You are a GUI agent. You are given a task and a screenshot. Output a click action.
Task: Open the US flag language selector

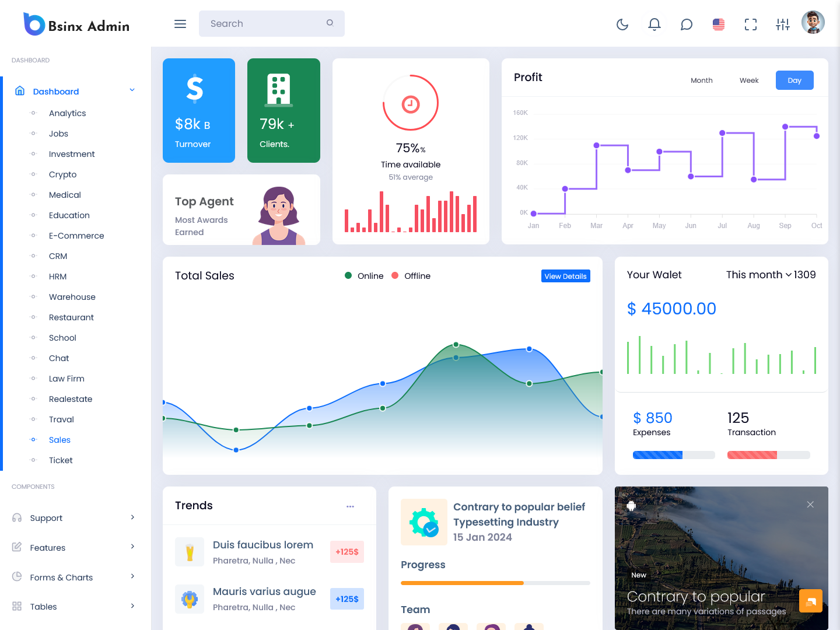pyautogui.click(x=719, y=24)
